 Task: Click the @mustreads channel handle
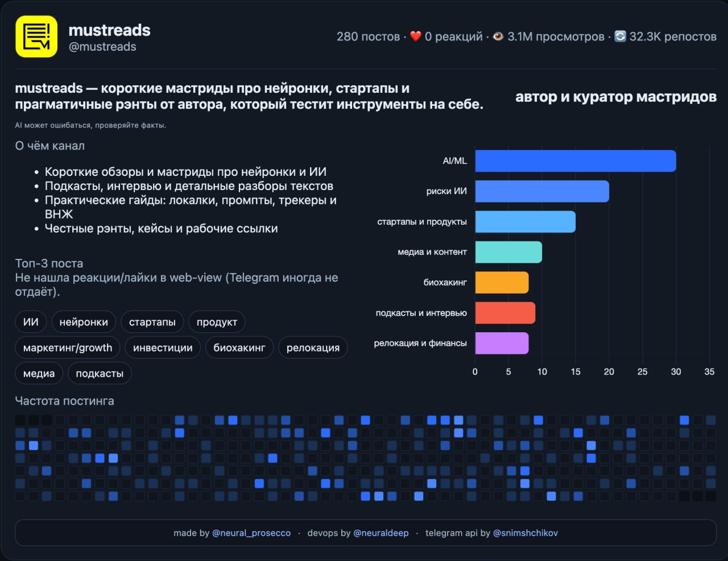click(x=102, y=47)
